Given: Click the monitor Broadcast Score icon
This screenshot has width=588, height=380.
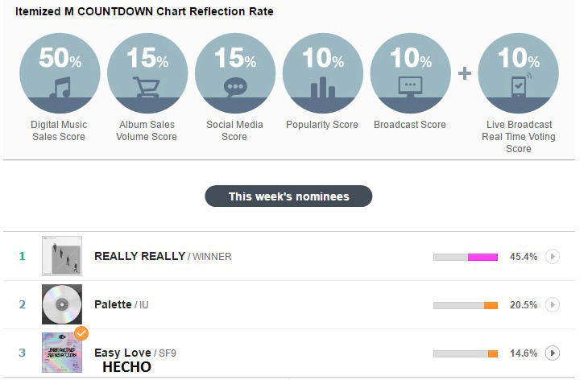Looking at the screenshot, I should pyautogui.click(x=410, y=86).
